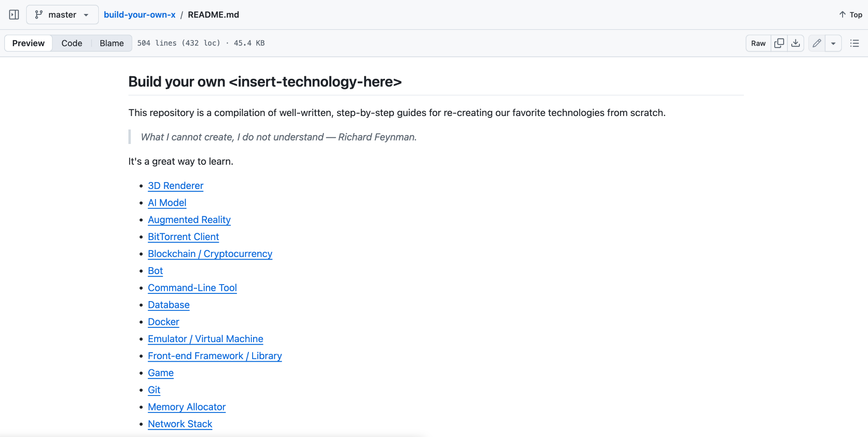The width and height of the screenshot is (868, 437).
Task: Open the 3D Renderer guide
Action: tap(175, 185)
